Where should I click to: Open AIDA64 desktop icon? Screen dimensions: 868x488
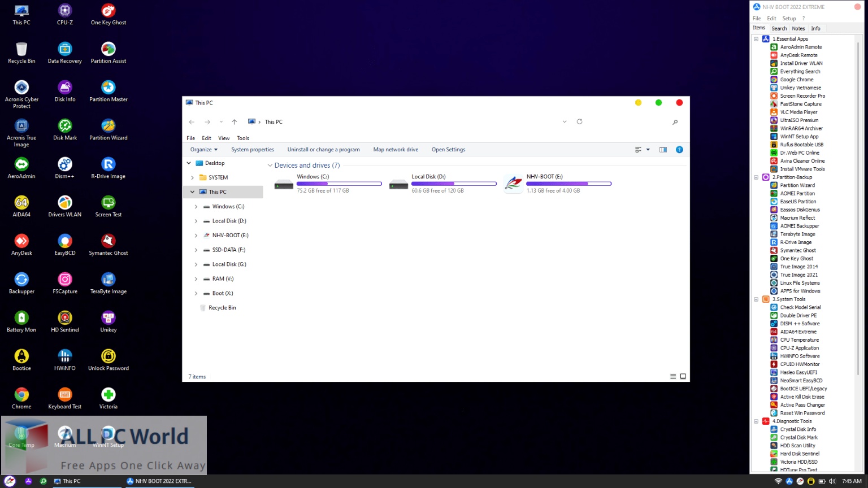(21, 207)
